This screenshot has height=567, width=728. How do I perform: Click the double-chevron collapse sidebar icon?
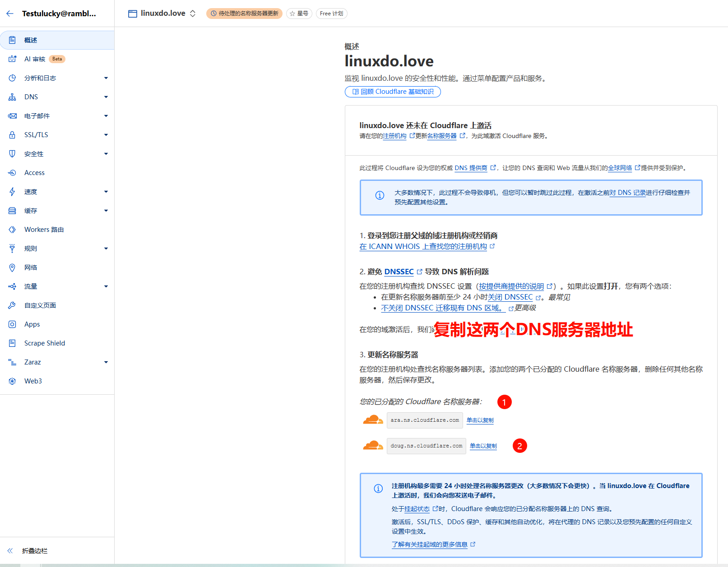pyautogui.click(x=10, y=551)
